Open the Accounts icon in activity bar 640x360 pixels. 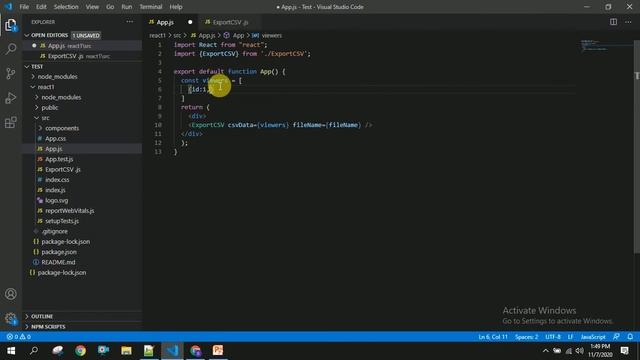11,294
